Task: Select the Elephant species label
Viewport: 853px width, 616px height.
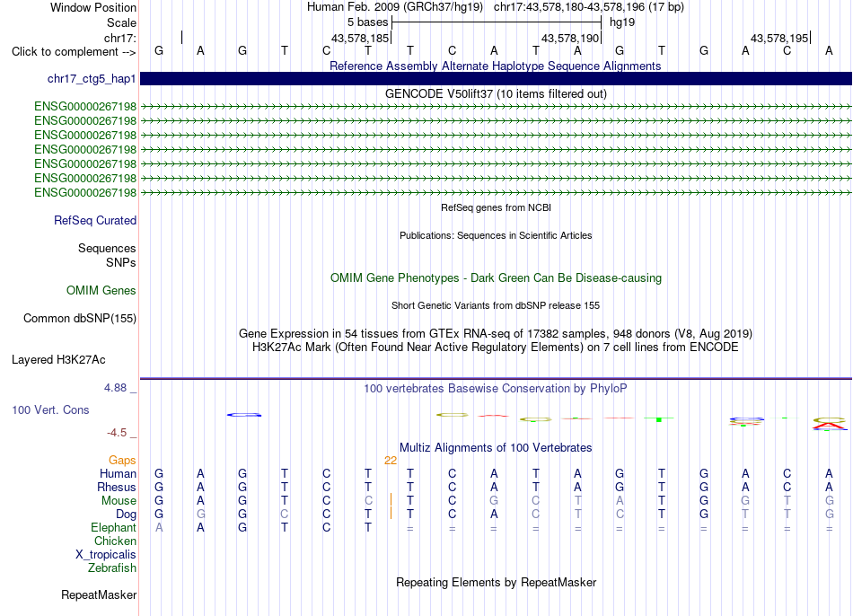Action: tap(114, 527)
